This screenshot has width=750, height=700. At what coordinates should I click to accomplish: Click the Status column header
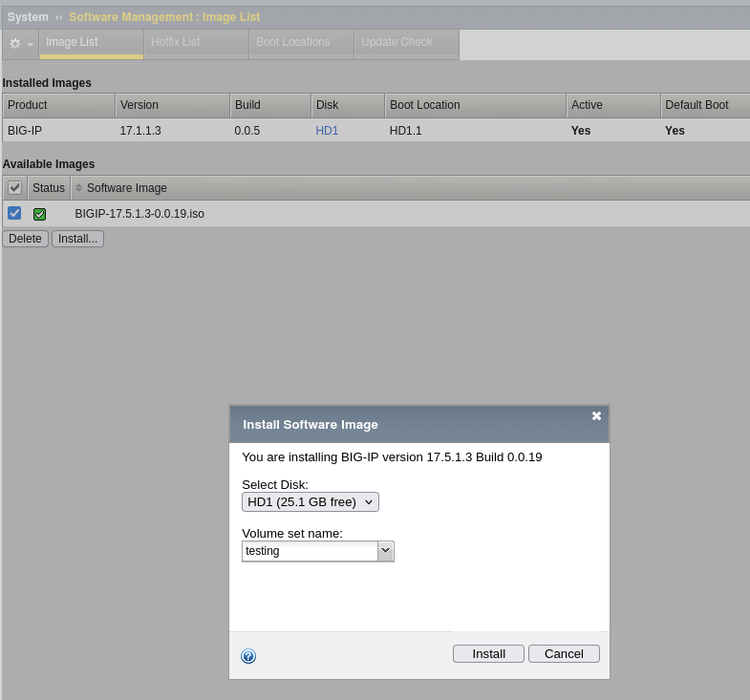pyautogui.click(x=49, y=188)
